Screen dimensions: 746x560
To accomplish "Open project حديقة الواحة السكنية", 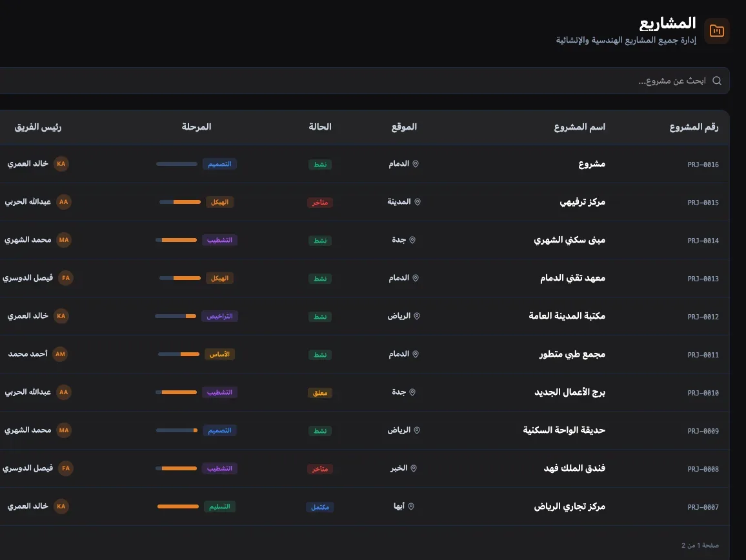I will pyautogui.click(x=564, y=430).
